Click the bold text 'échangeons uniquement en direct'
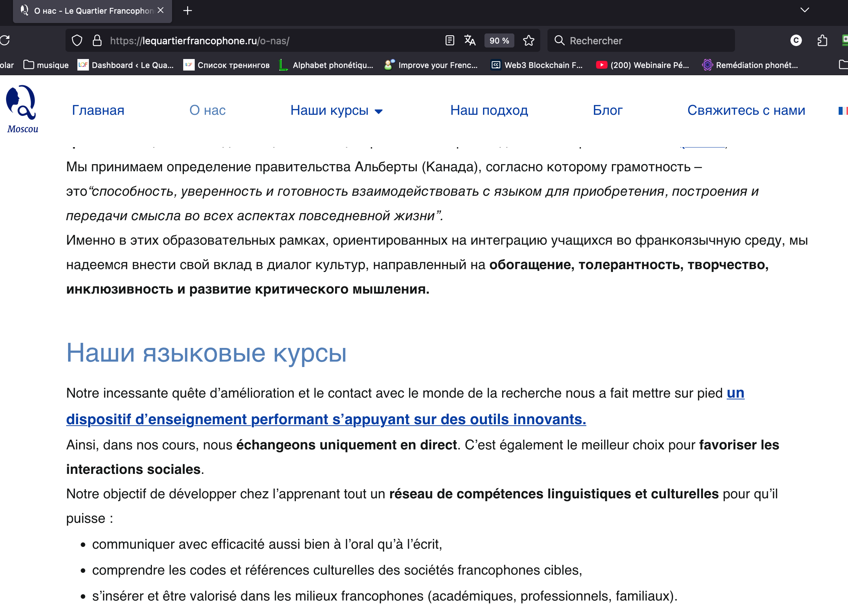This screenshot has width=848, height=616. point(347,445)
